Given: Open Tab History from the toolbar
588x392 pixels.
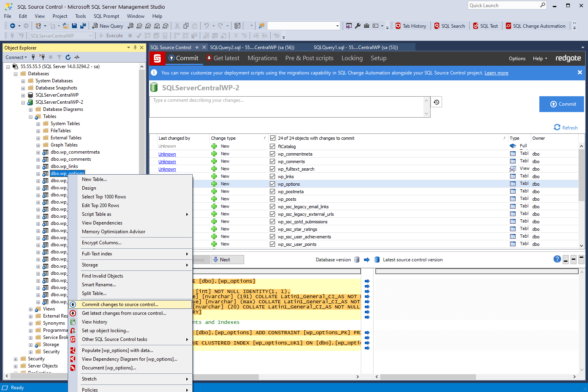Looking at the screenshot, I should 411,26.
